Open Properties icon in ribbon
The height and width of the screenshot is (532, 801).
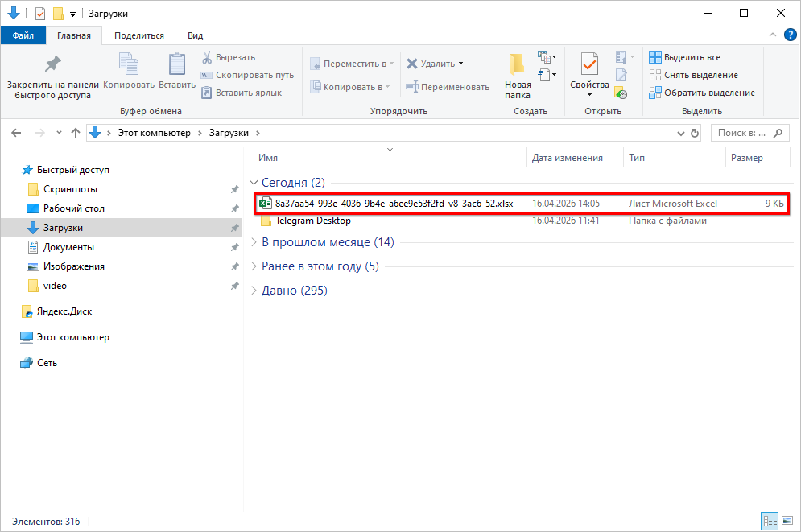[x=589, y=64]
